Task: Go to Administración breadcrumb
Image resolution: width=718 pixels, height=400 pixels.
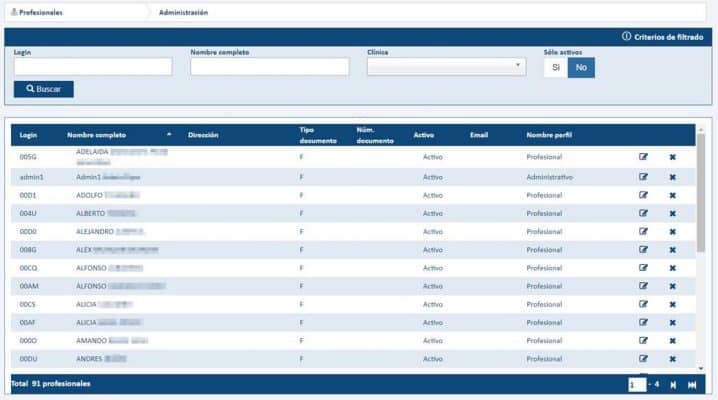Action: [x=183, y=12]
